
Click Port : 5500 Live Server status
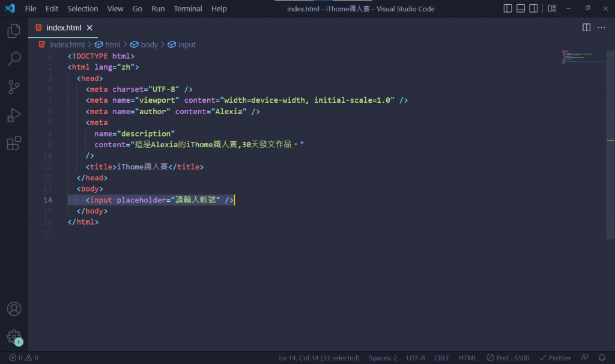(508, 358)
